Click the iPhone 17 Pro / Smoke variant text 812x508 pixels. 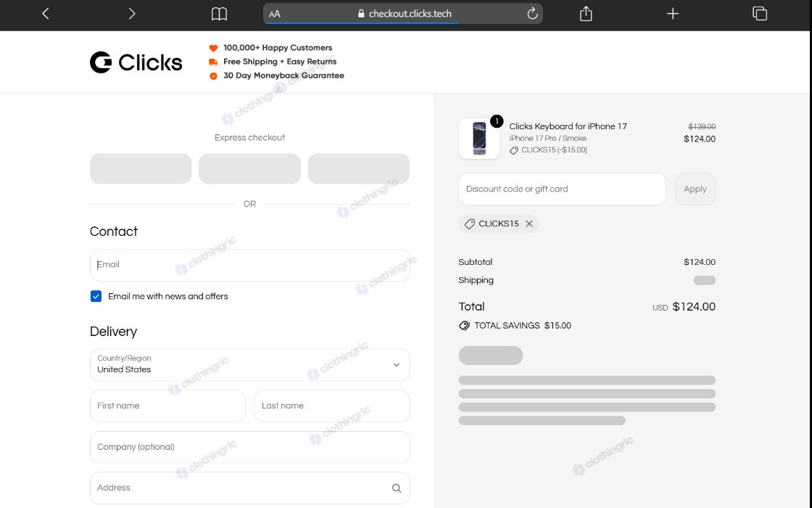pos(547,139)
